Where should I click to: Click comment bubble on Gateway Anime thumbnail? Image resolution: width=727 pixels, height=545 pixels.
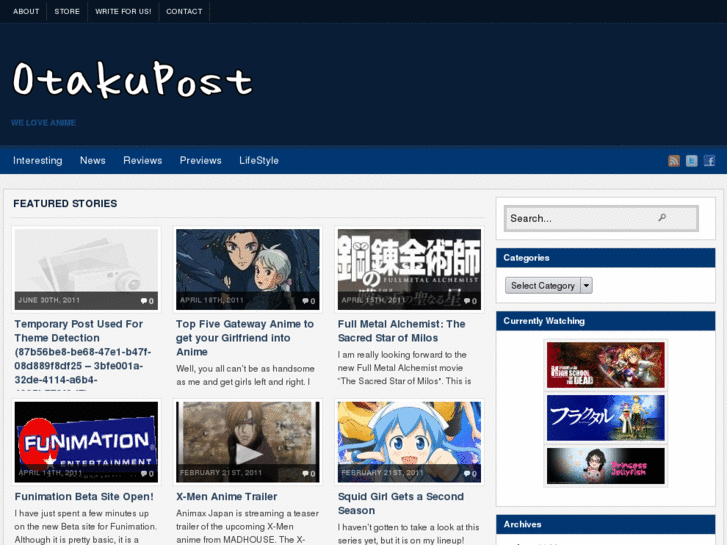tap(308, 301)
